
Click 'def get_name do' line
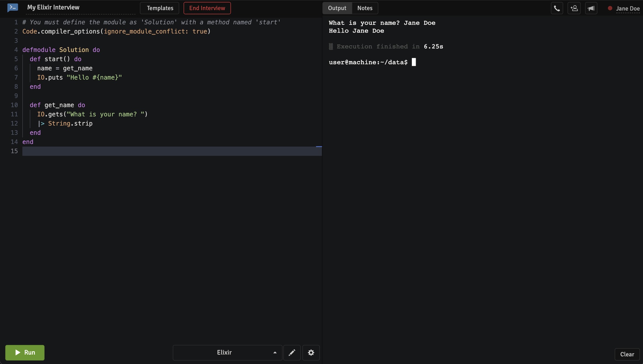coord(57,105)
